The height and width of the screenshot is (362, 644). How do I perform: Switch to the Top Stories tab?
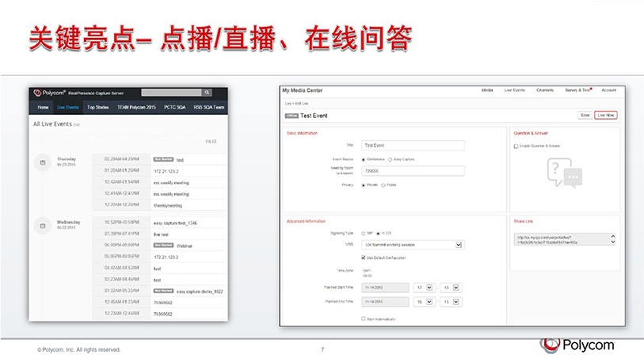[x=97, y=107]
